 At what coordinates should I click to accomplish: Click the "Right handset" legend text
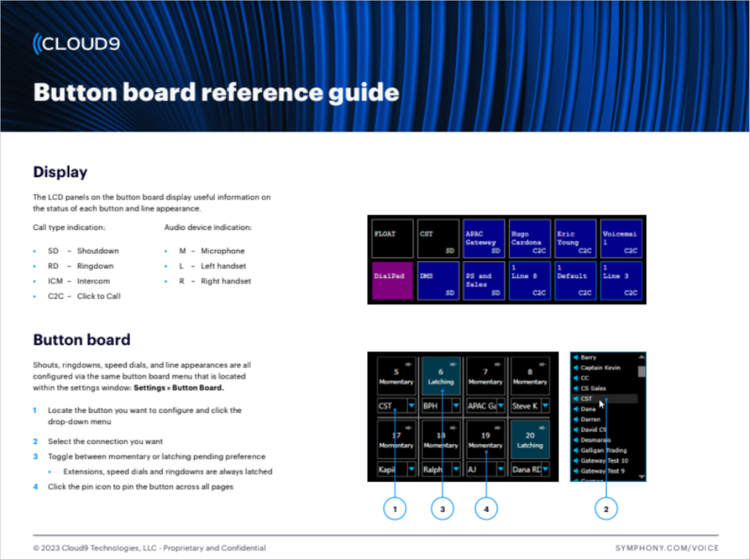click(226, 281)
